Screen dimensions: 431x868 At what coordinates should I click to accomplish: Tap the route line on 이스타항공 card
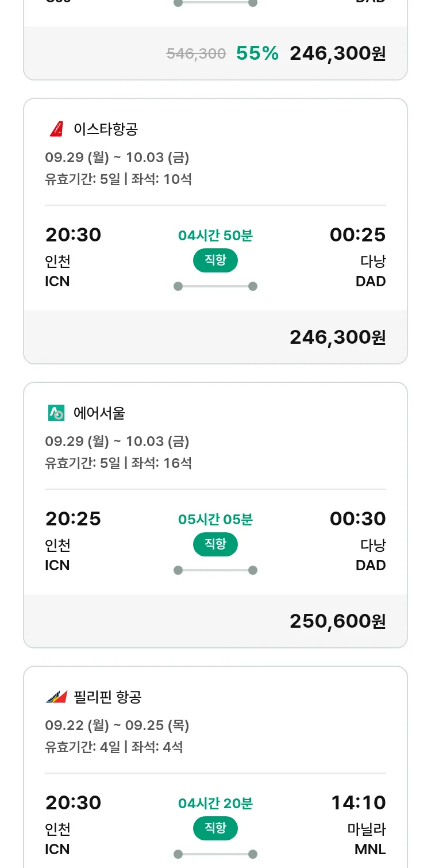pyautogui.click(x=215, y=286)
